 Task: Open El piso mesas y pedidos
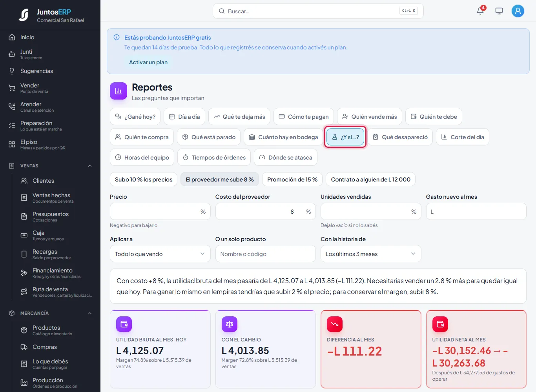tap(50, 145)
